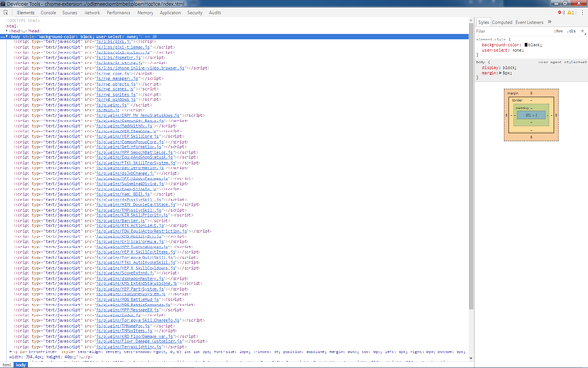Select the body breadcrumb at bottom
Screen dimensions: 588x368
[20, 365]
